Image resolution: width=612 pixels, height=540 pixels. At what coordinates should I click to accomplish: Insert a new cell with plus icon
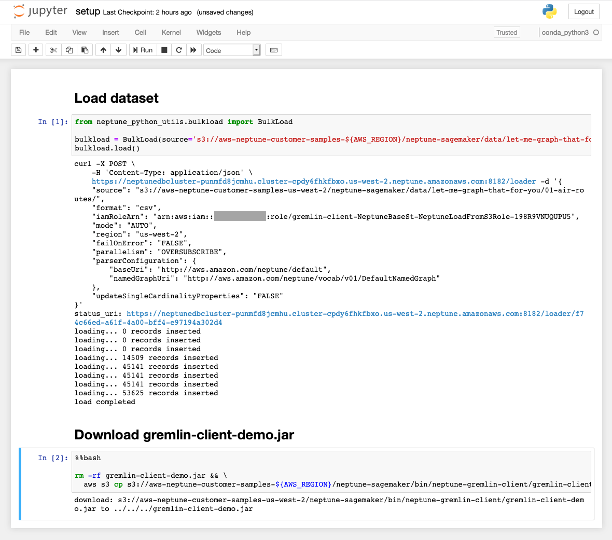(37, 49)
